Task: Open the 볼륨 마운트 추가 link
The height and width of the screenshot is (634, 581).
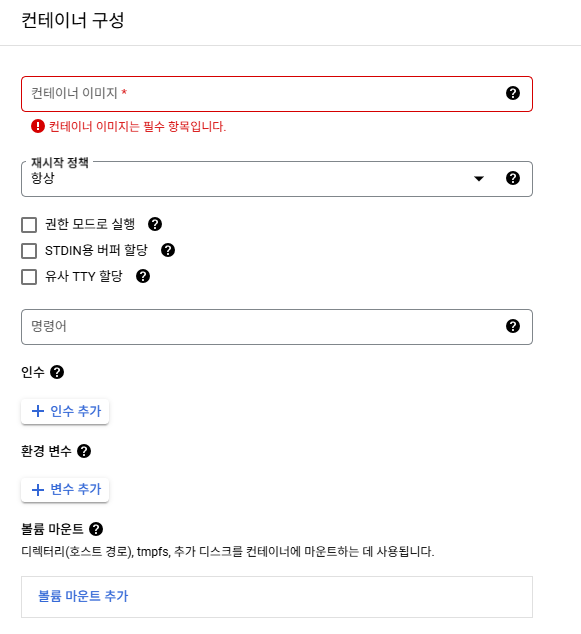Action: 83,596
